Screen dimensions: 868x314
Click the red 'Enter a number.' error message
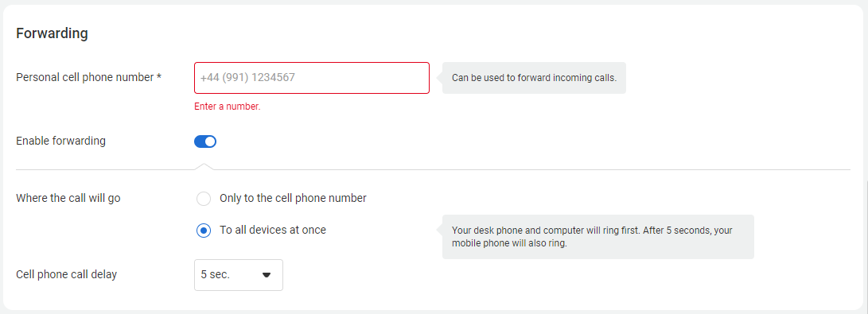tap(227, 107)
